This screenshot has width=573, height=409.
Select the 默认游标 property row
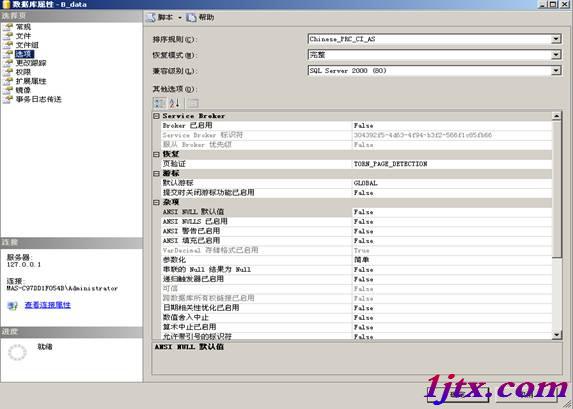point(356,183)
